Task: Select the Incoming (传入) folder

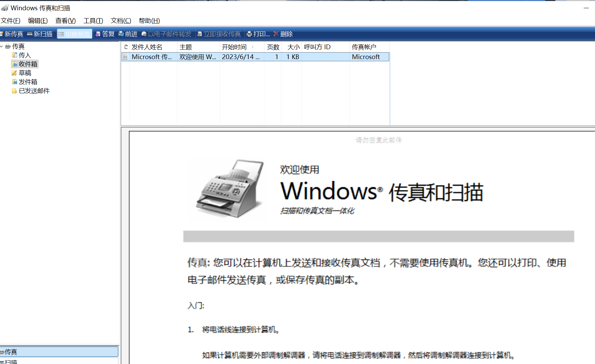Action: coord(25,55)
